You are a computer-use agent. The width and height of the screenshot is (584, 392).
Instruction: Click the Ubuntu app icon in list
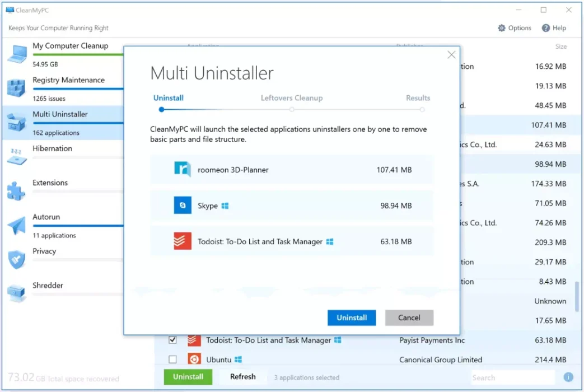click(x=194, y=359)
